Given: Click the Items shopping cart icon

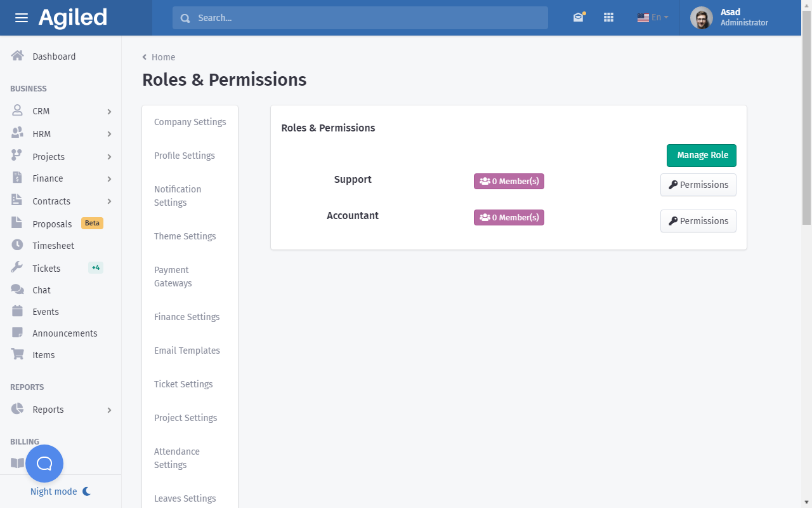Looking at the screenshot, I should tap(17, 354).
